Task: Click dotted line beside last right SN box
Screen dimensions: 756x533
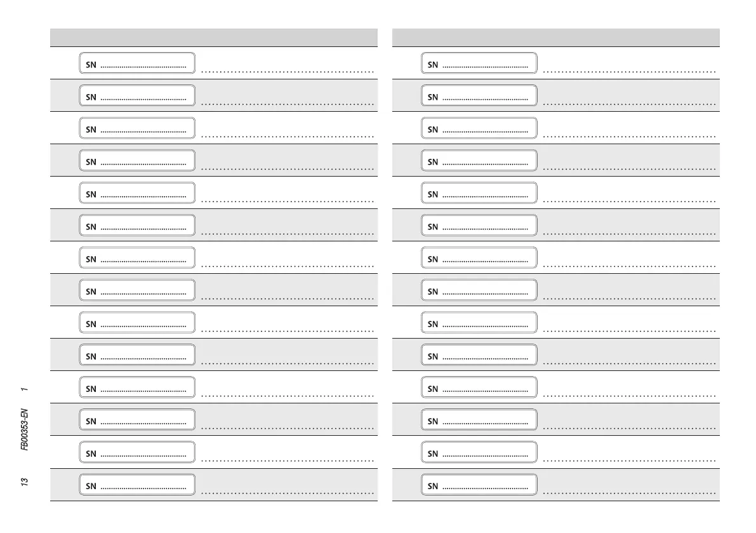Action: [630, 492]
